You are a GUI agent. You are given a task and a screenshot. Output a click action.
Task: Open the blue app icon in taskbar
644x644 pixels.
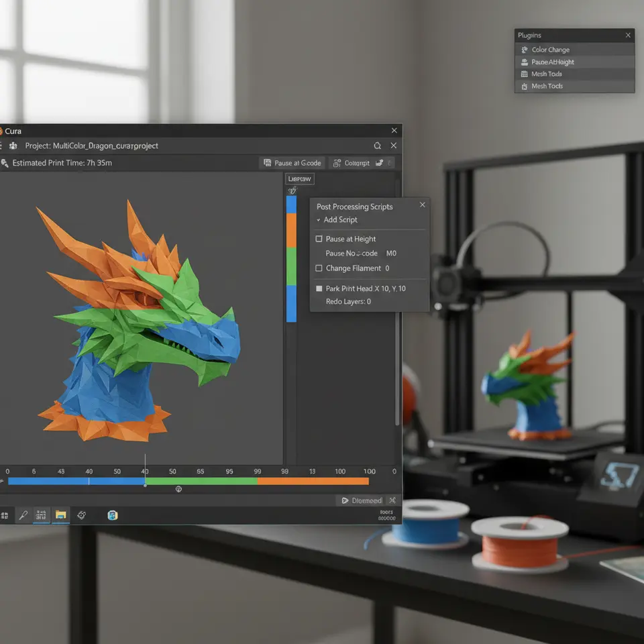point(113,515)
